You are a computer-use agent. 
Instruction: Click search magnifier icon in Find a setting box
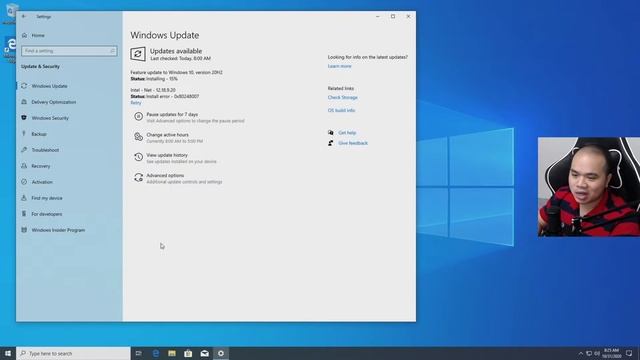(x=112, y=51)
